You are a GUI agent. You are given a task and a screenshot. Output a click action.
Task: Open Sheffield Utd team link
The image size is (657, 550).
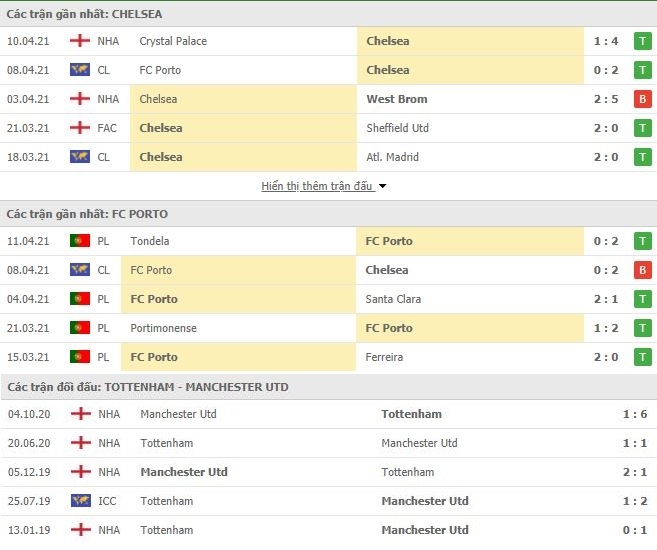[397, 128]
